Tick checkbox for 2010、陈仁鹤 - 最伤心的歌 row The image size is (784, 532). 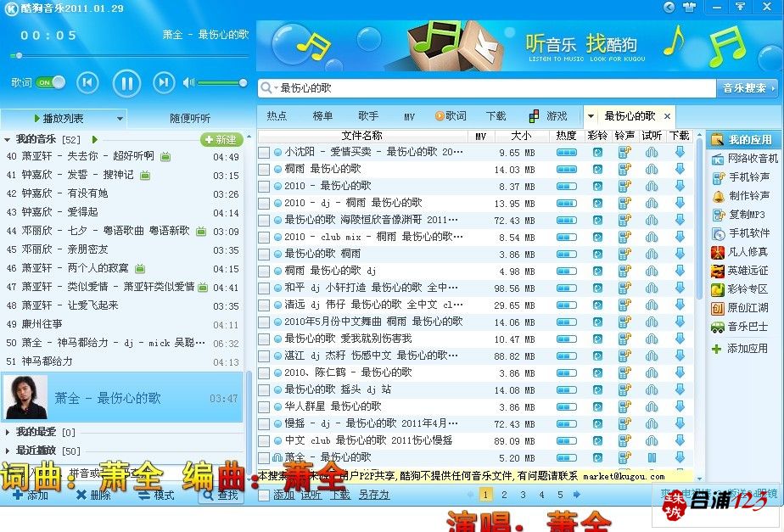point(264,373)
